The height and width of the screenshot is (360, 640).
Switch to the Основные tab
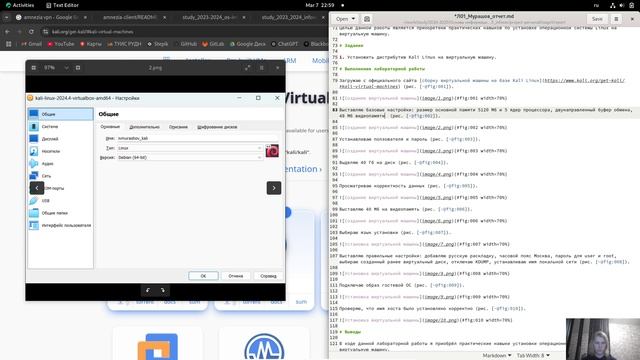click(x=110, y=127)
